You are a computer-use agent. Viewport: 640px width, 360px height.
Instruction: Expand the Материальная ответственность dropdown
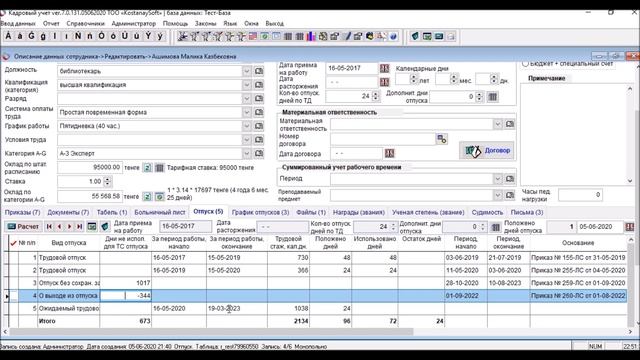[x=498, y=124]
